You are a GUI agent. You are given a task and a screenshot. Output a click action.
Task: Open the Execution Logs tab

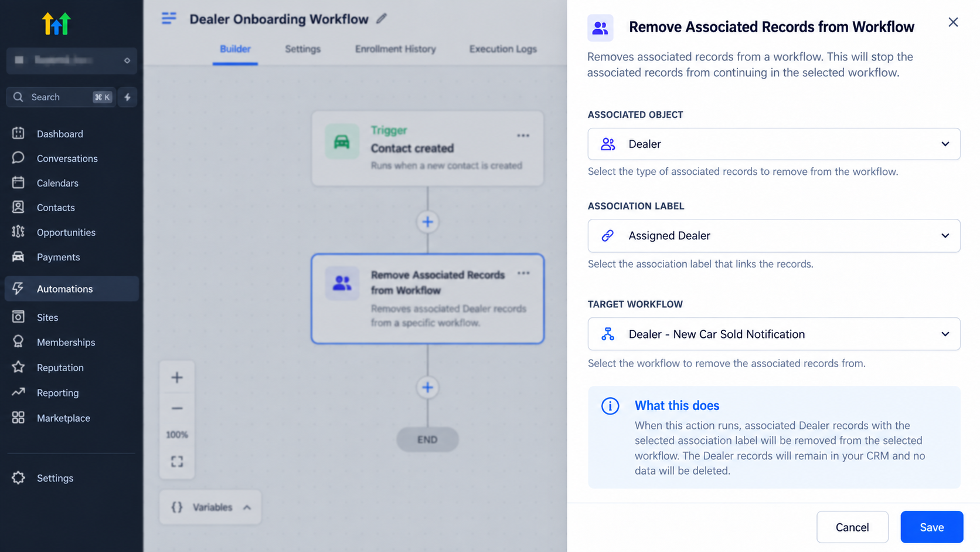click(x=503, y=49)
